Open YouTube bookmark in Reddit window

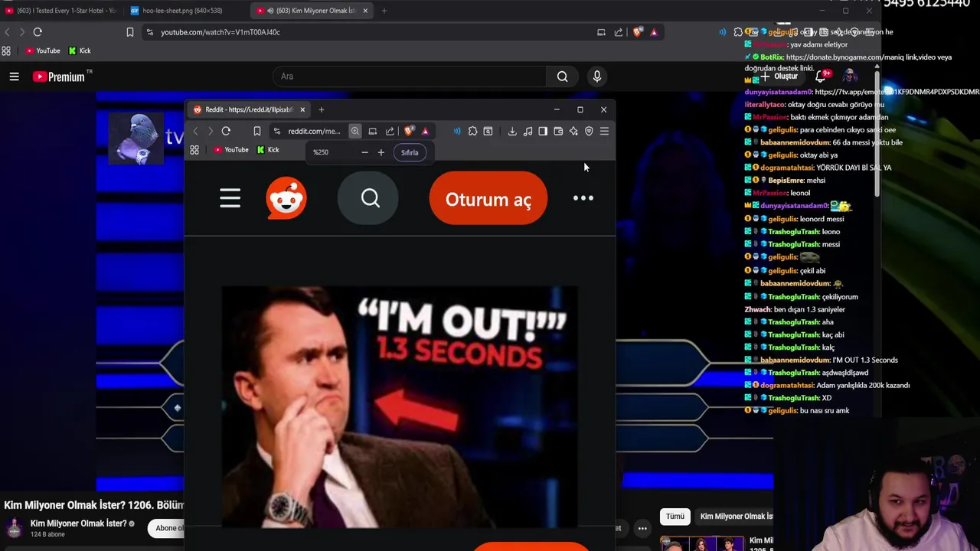pos(231,150)
